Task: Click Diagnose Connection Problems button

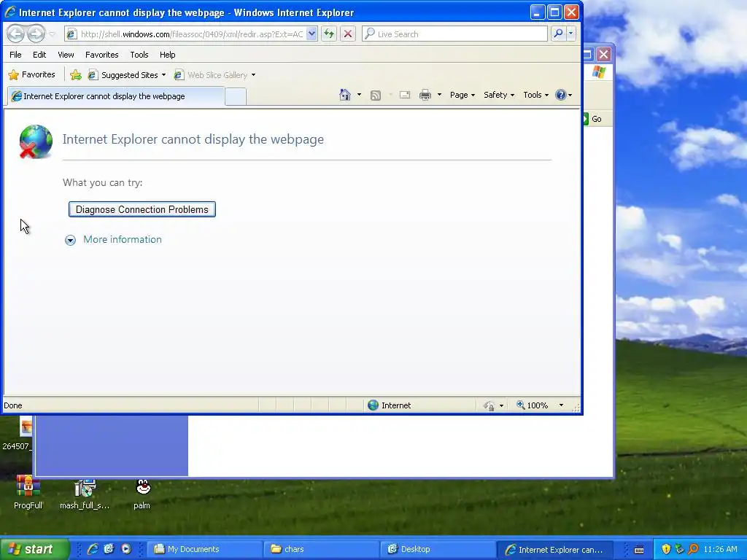Action: tap(142, 209)
